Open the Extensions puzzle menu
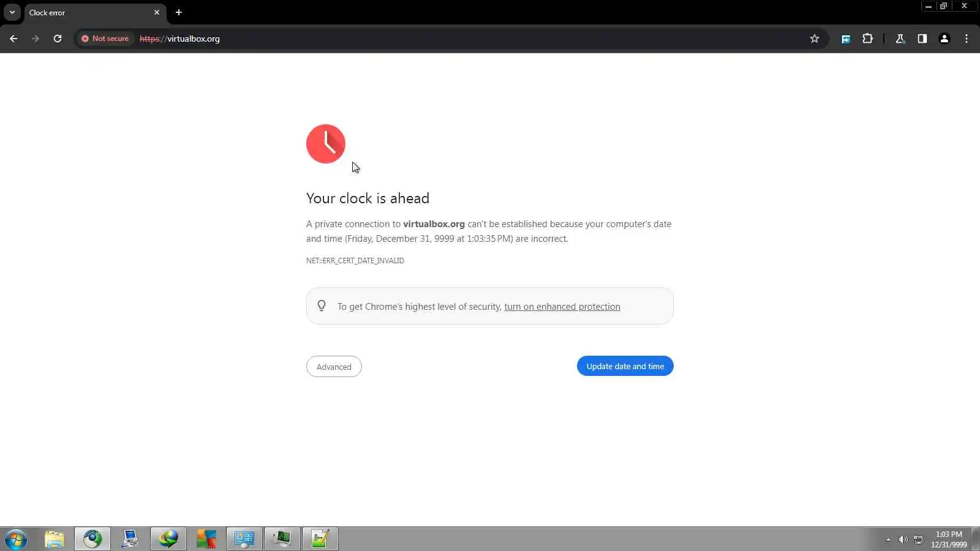The height and width of the screenshot is (551, 980). pos(868,39)
